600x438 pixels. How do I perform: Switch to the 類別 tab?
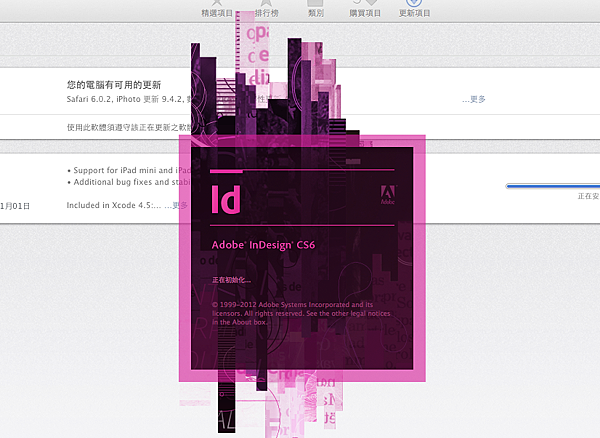pyautogui.click(x=316, y=13)
